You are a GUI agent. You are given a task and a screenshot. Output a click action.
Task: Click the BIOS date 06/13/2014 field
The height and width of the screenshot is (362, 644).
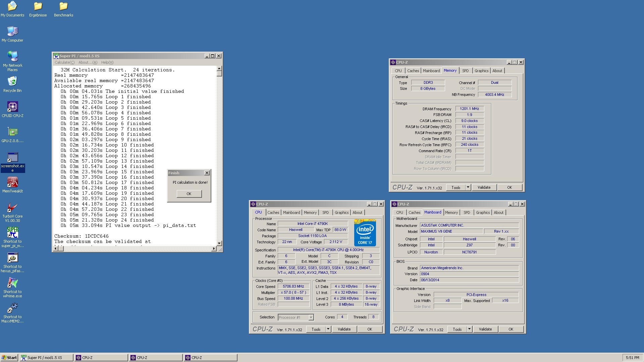[469, 280]
